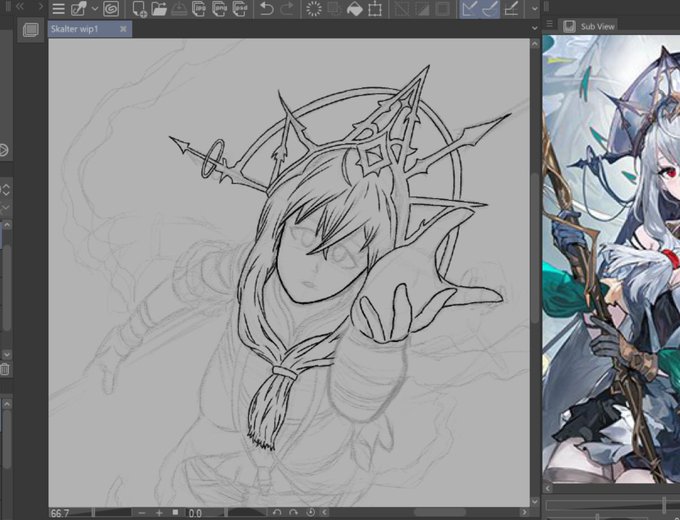This screenshot has width=680, height=520.
Task: Expand the dropdown next to the pen icon
Action: (x=95, y=9)
